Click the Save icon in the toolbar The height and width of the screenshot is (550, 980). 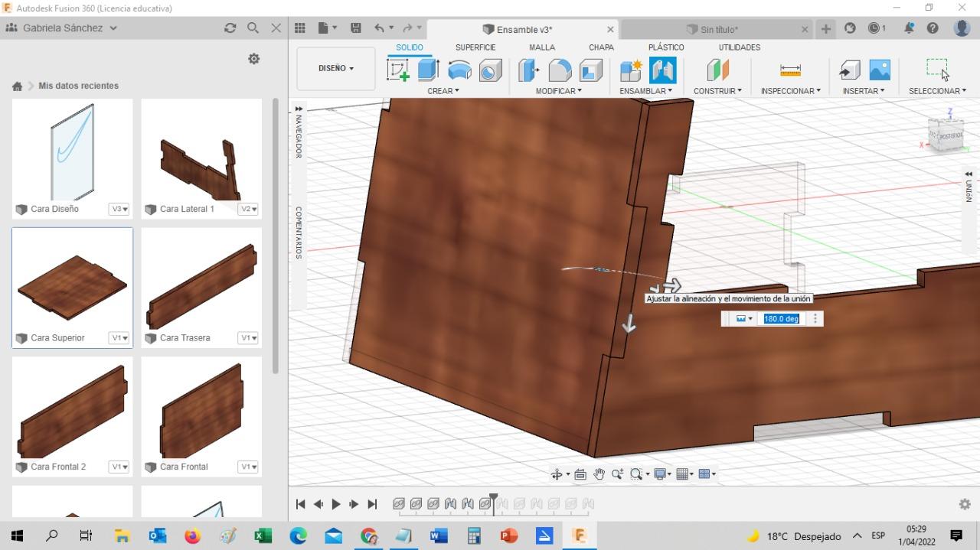[355, 28]
